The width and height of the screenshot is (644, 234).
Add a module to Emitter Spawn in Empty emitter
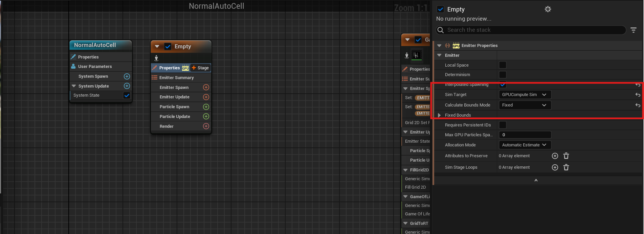[206, 87]
